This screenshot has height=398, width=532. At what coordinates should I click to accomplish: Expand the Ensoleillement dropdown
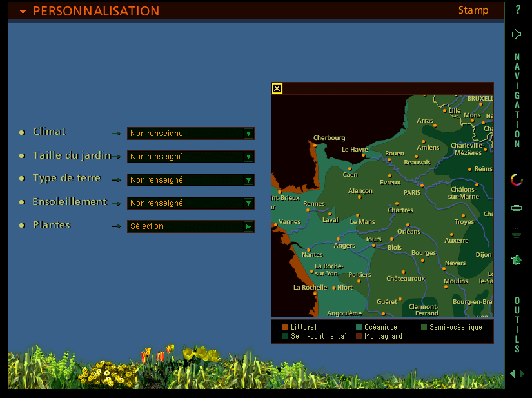(248, 203)
